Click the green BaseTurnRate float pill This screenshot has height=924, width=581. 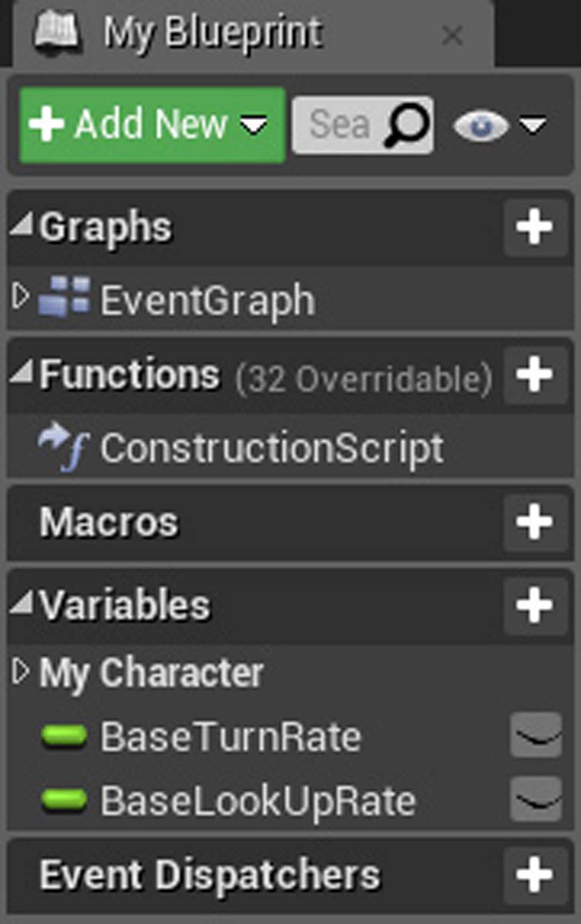pyautogui.click(x=65, y=737)
